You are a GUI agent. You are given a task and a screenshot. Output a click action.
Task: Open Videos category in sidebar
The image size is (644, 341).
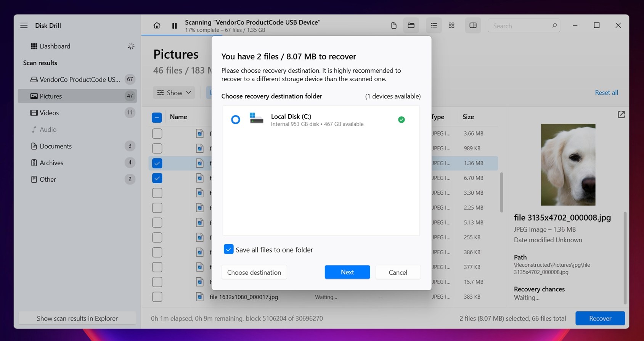49,113
